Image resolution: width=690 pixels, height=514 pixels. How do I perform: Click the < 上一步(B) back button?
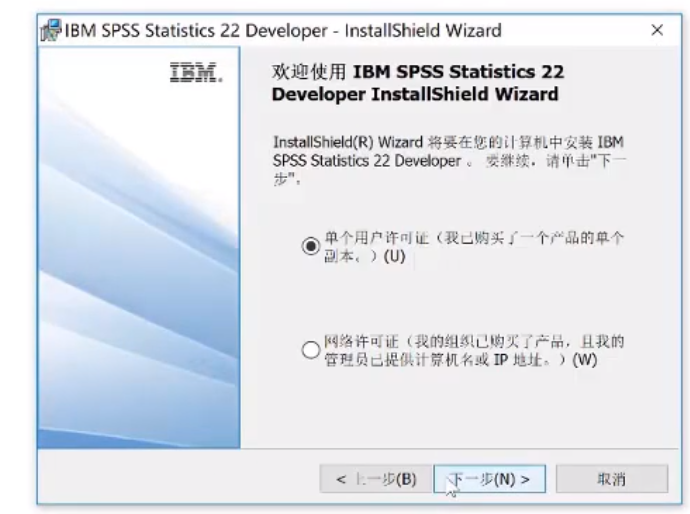coord(376,479)
